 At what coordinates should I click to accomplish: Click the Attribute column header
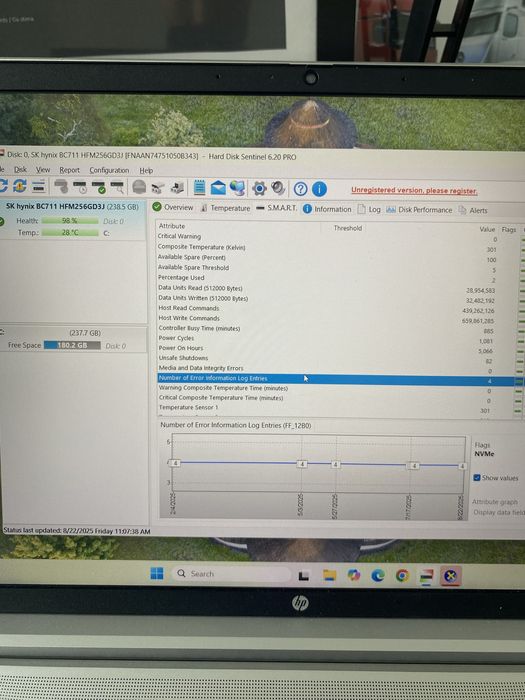(172, 226)
